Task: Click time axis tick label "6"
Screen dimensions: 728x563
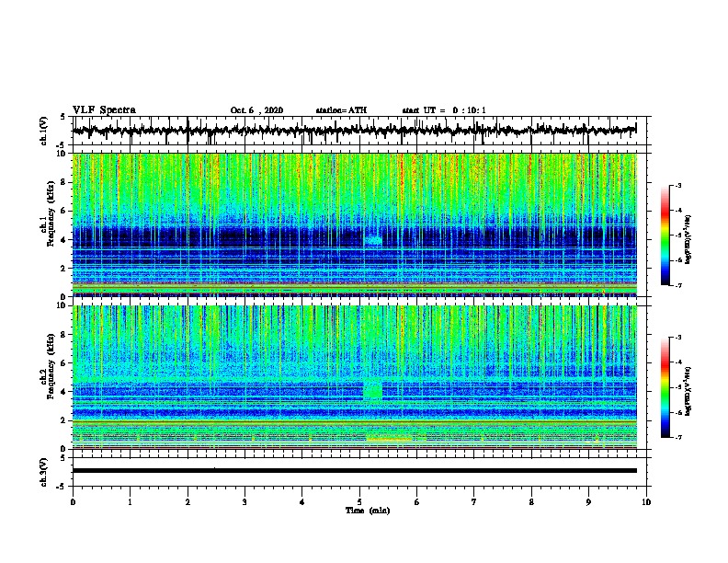Action: [x=417, y=502]
